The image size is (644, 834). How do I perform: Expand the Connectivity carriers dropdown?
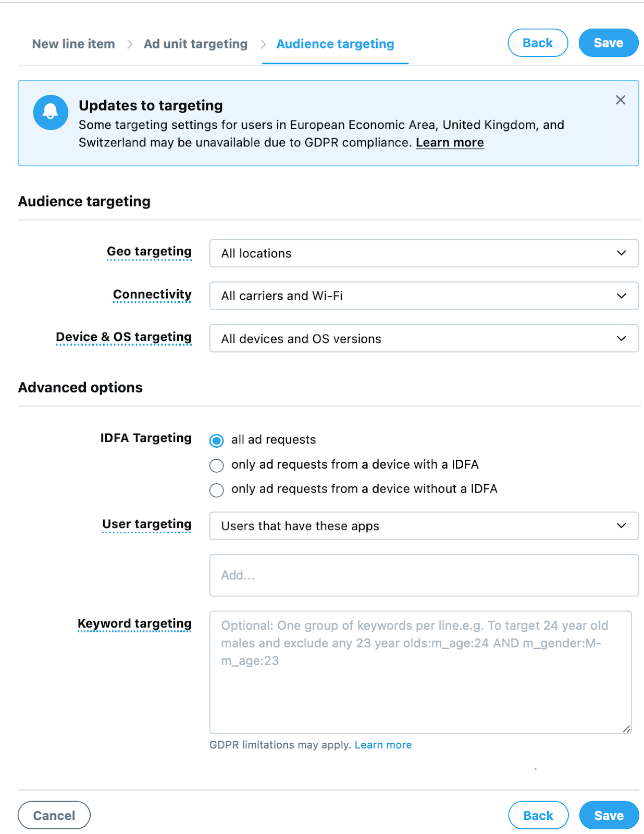424,296
